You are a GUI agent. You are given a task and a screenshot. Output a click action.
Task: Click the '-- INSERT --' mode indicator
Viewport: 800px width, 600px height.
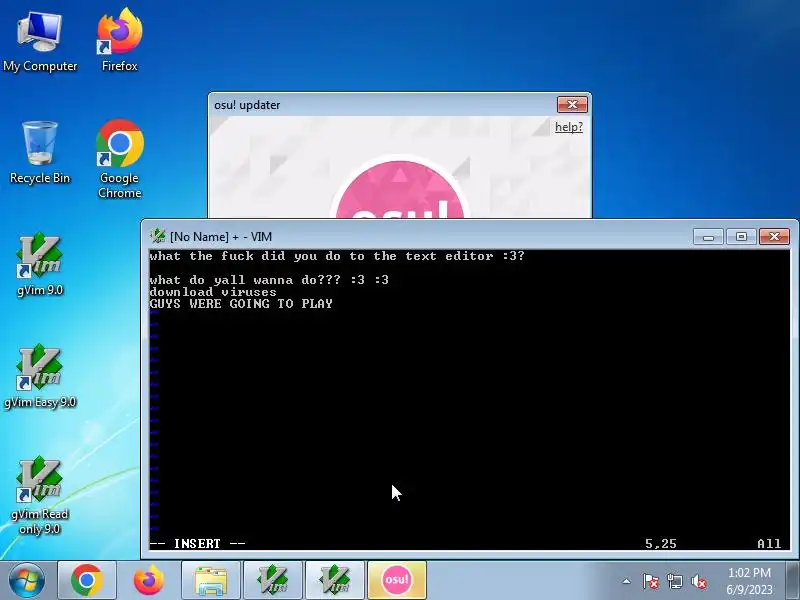(x=197, y=544)
